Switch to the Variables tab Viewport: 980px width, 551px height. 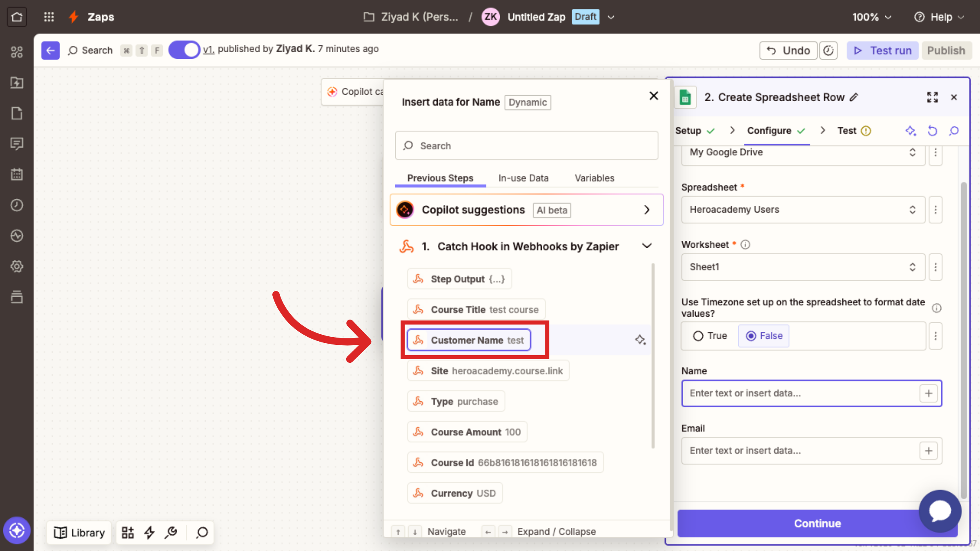pos(594,178)
